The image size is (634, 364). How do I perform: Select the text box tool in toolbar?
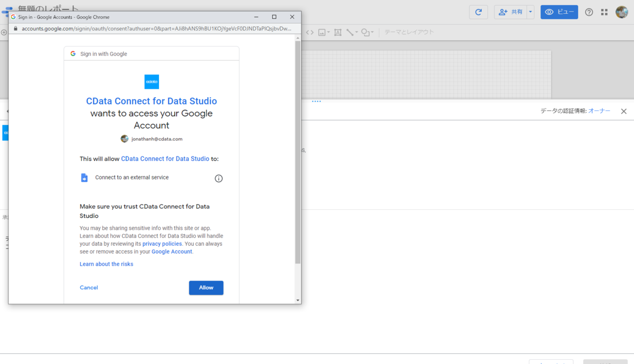click(x=338, y=32)
